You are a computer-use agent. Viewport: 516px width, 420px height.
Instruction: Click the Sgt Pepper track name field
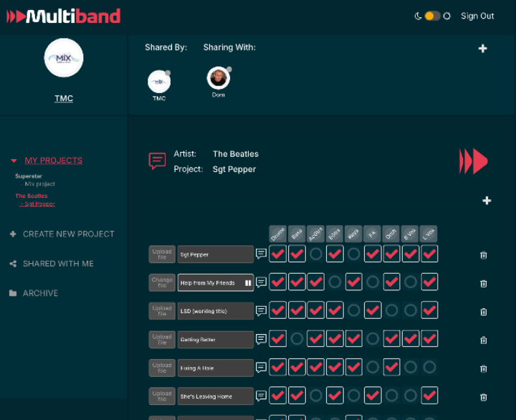click(x=216, y=254)
